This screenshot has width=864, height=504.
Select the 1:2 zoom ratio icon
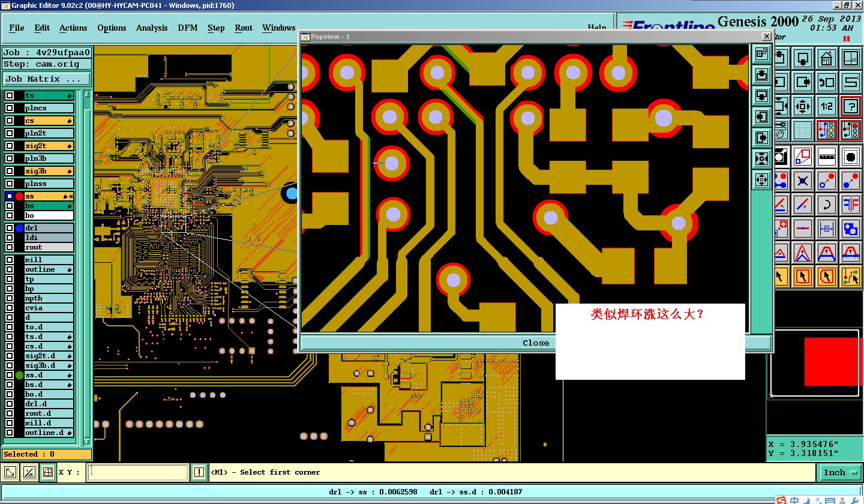tap(827, 106)
